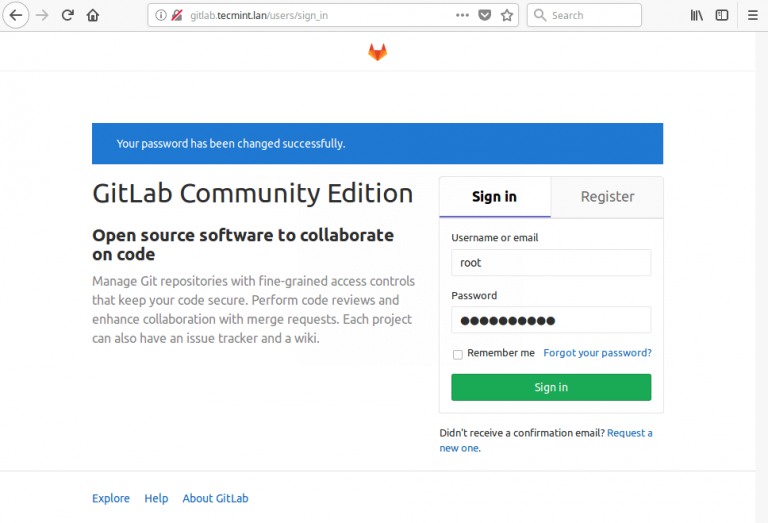Enable the Remember me checkbox
The image size is (768, 523).
click(x=458, y=354)
